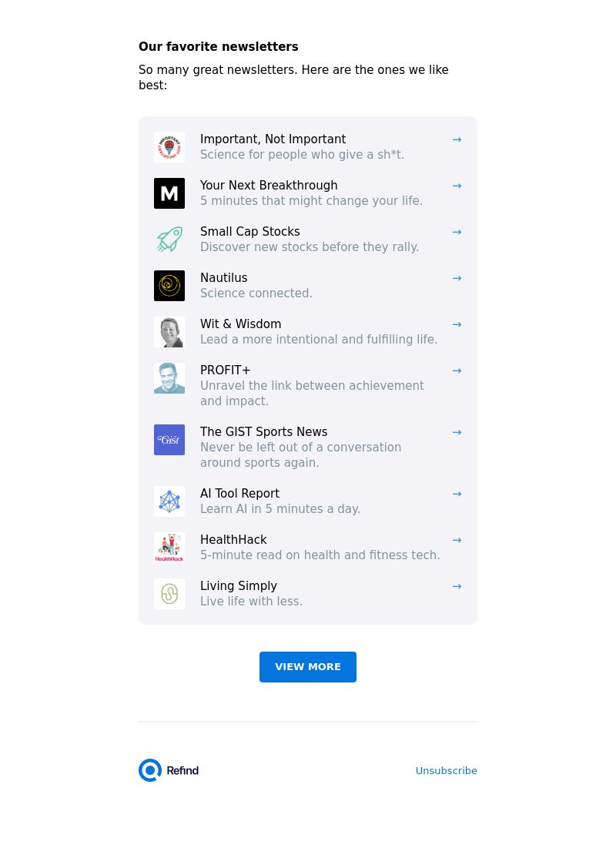Screen dimensions: 616x855
Task: Click the purple GIST logo icon
Action: 169,440
